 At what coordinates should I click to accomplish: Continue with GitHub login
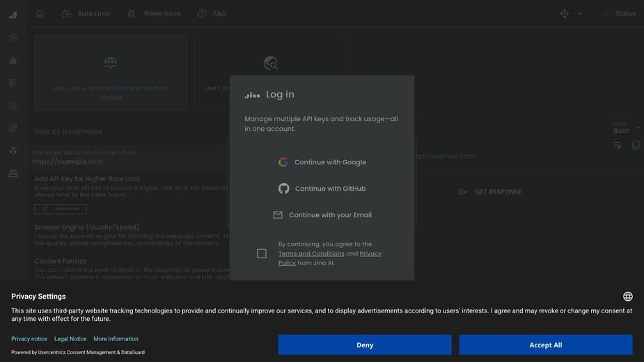322,189
